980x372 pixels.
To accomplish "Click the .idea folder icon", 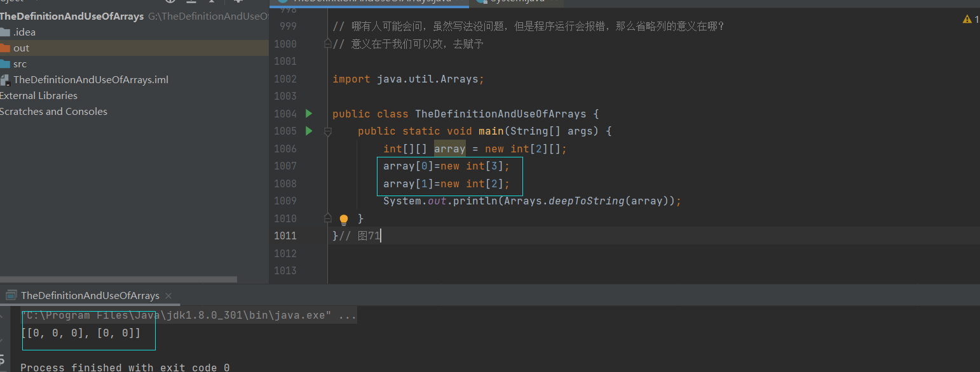I will point(4,32).
